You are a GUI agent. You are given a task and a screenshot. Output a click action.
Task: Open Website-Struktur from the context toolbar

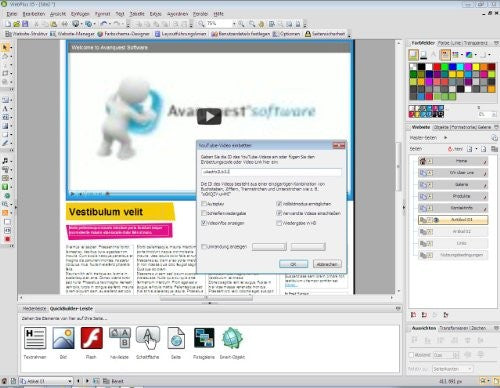coord(27,34)
